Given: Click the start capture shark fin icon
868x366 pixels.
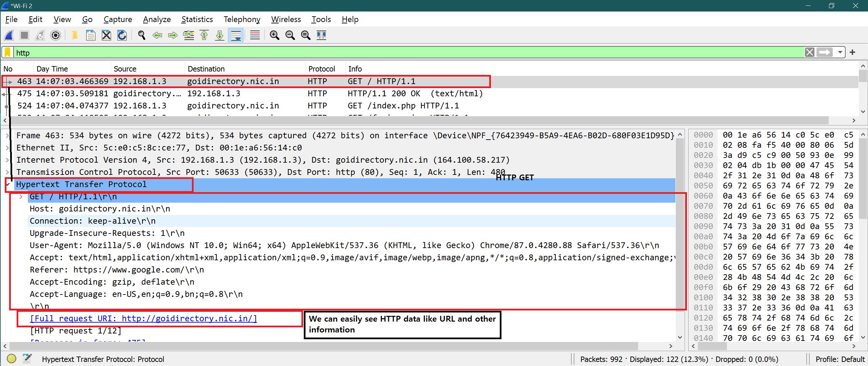Looking at the screenshot, I should 9,35.
